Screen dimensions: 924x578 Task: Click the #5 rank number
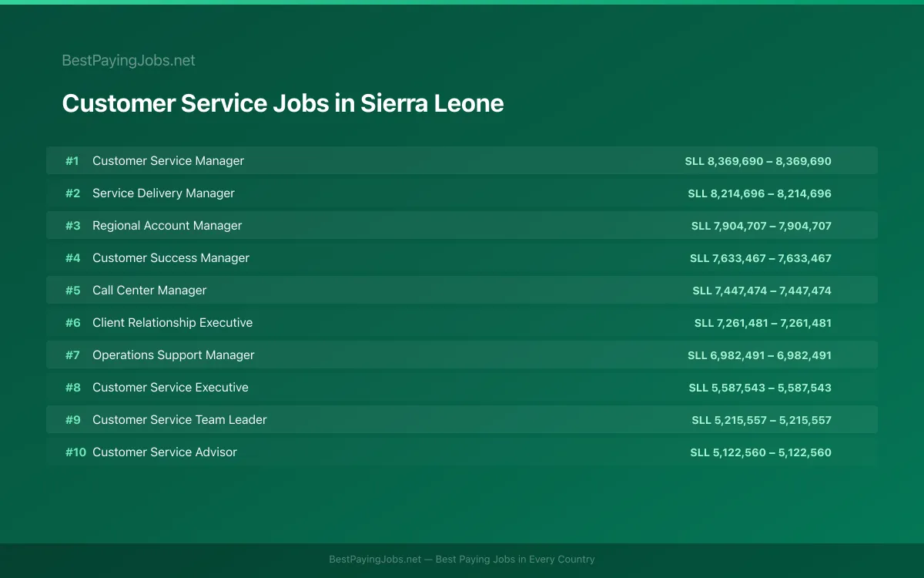tap(72, 291)
